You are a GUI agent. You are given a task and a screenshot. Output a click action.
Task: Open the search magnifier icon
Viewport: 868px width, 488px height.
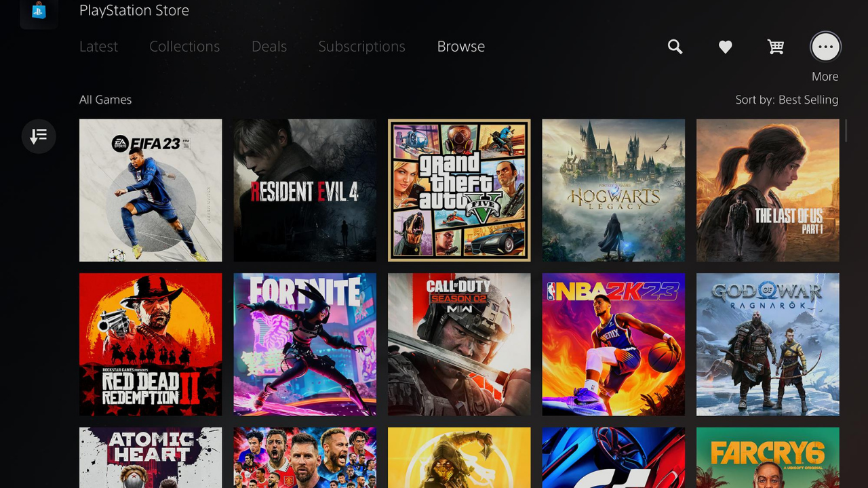(675, 47)
